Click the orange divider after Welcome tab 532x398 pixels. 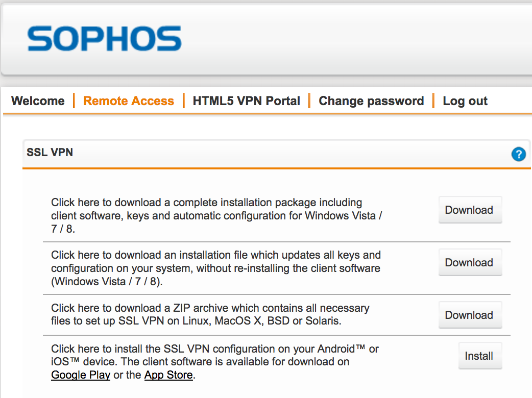click(x=74, y=101)
